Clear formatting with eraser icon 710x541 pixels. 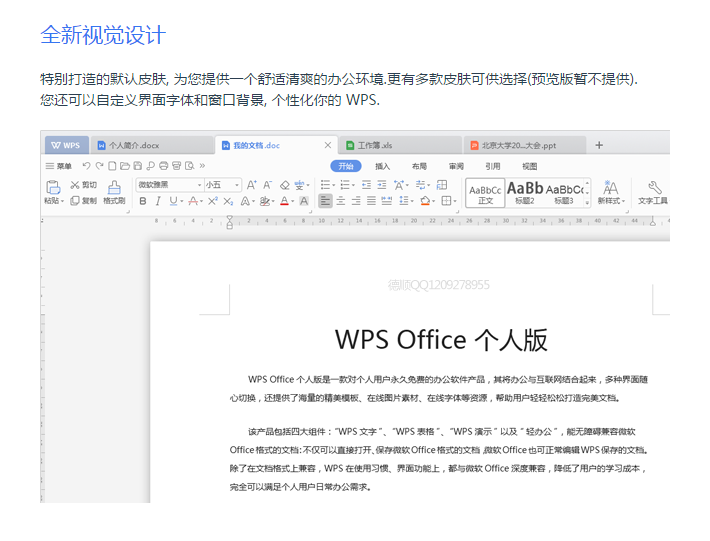pyautogui.click(x=284, y=185)
